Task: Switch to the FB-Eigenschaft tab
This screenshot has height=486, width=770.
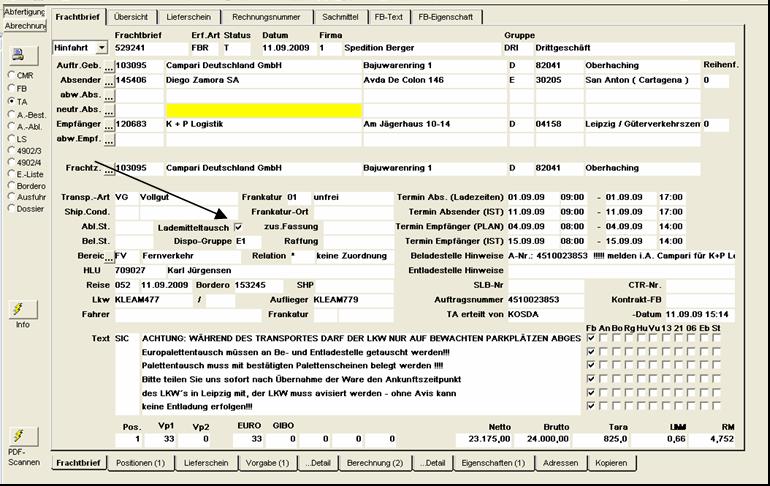Action: point(446,17)
